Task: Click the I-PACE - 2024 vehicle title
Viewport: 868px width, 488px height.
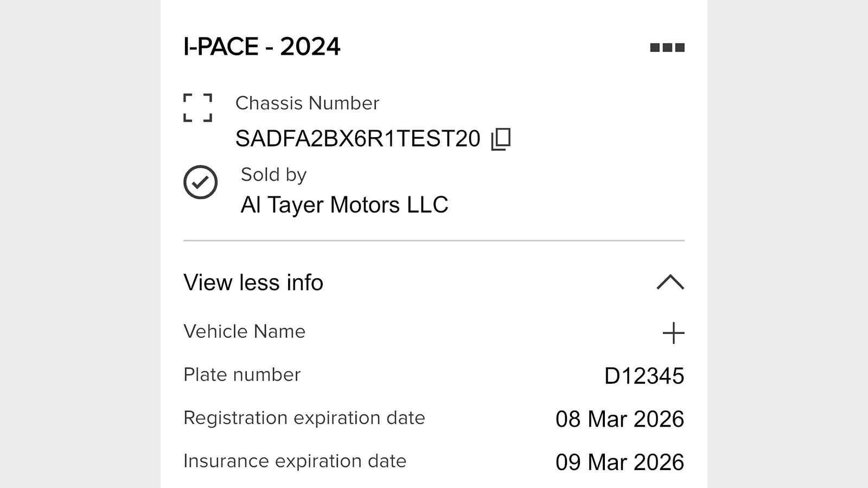Action: click(262, 47)
